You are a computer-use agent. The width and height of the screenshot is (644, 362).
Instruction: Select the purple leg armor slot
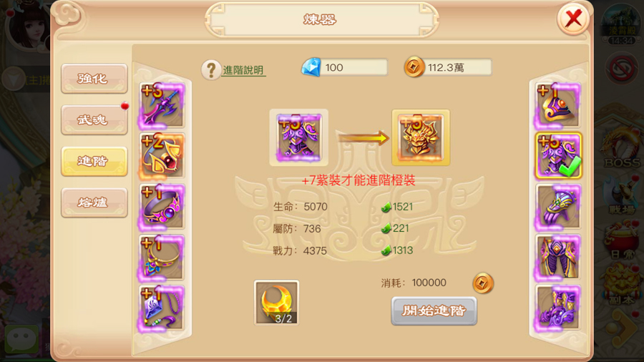(x=558, y=258)
